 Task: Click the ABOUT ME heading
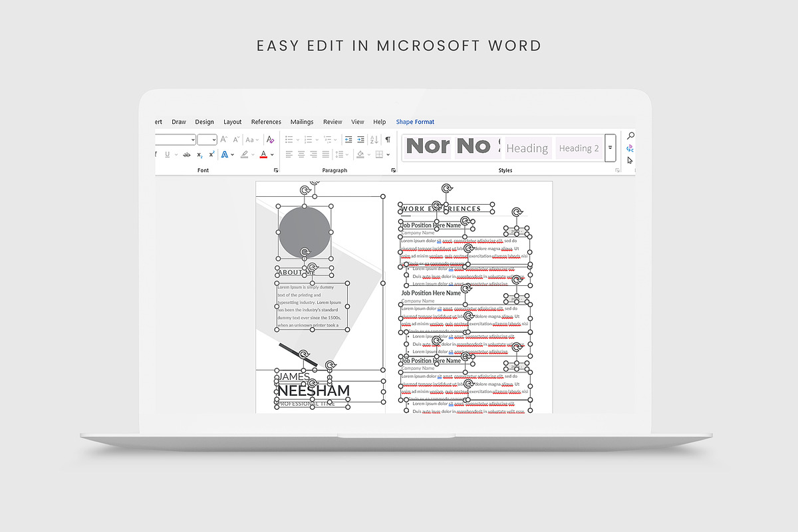[x=295, y=273]
